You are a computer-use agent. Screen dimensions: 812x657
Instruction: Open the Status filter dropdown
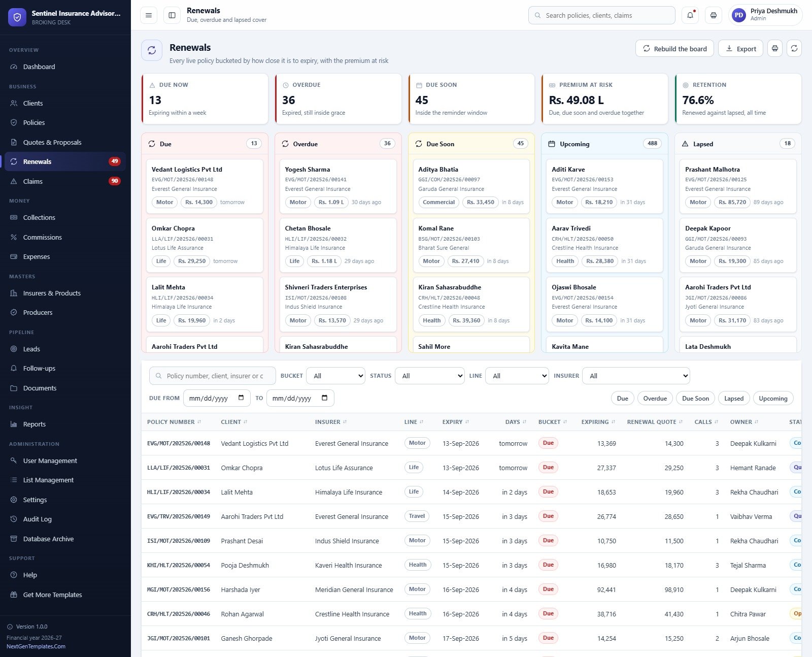click(430, 376)
